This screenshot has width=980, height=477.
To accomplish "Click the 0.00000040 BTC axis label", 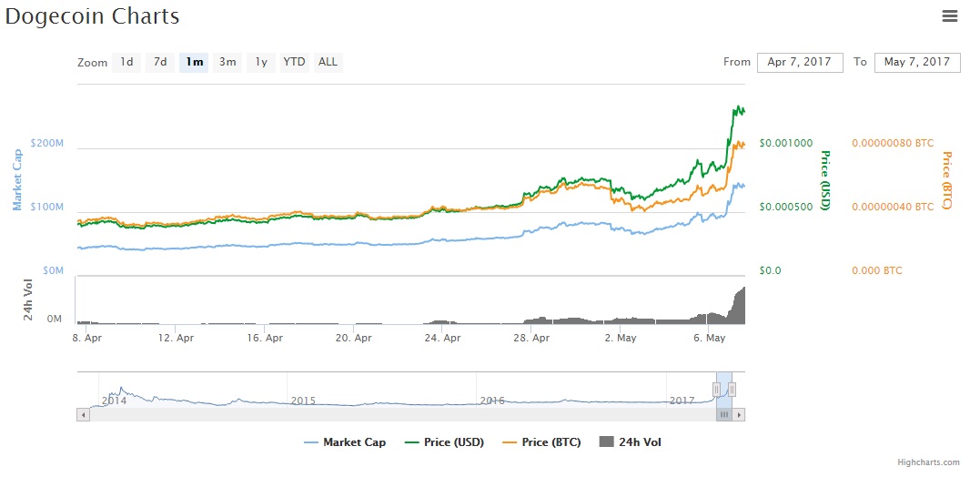I will pyautogui.click(x=893, y=207).
